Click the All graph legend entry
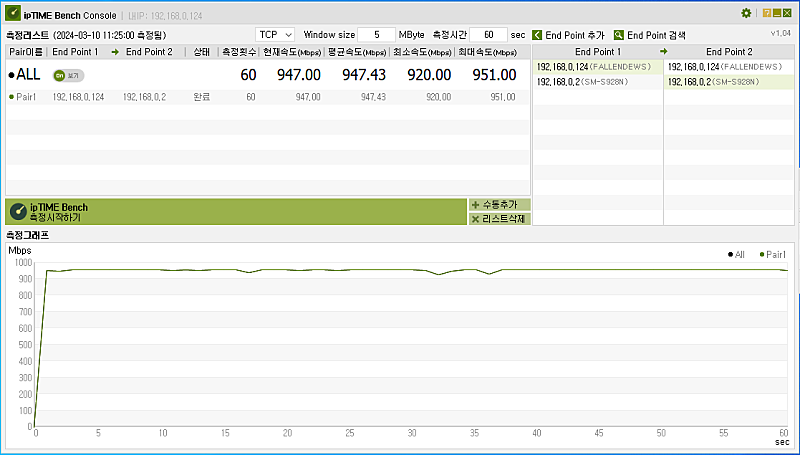800x455 pixels. coord(736,254)
